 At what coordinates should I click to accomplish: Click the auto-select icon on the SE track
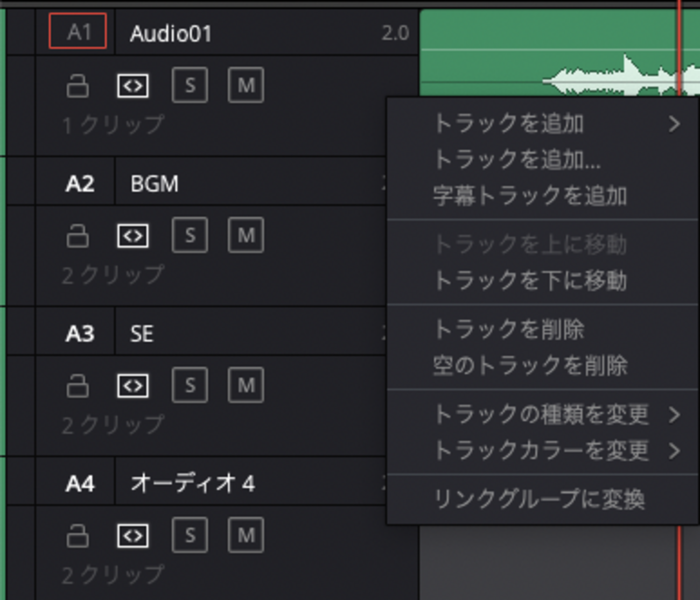tap(134, 385)
